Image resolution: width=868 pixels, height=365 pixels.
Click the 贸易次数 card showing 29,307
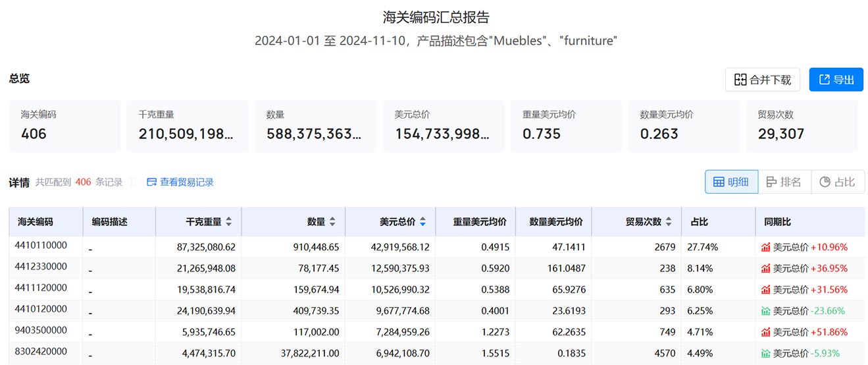(x=802, y=126)
